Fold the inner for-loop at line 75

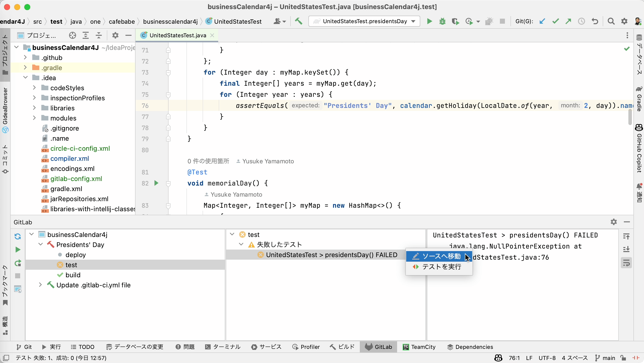point(168,95)
